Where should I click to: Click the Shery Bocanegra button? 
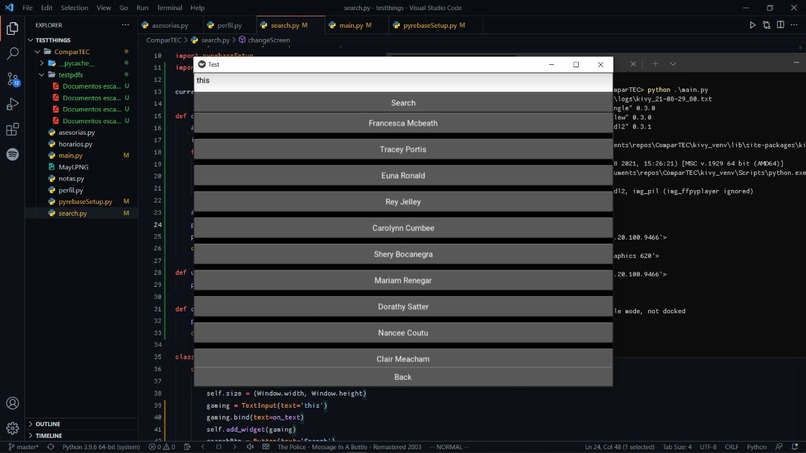click(403, 254)
